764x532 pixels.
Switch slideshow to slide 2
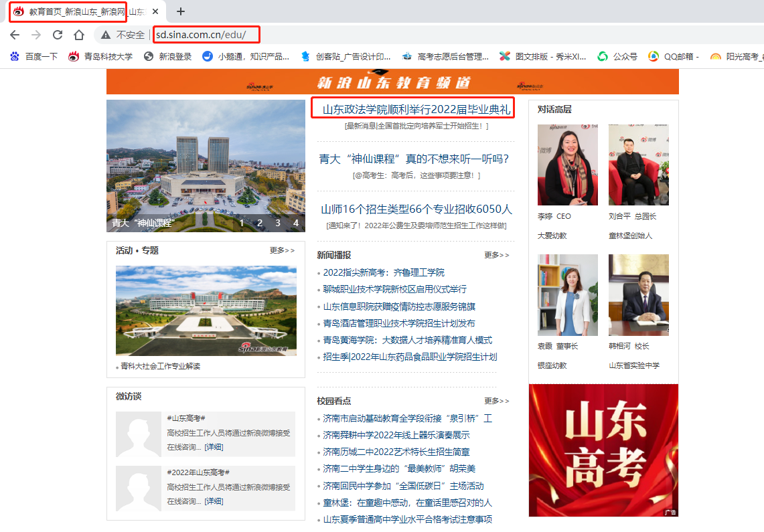coord(260,223)
